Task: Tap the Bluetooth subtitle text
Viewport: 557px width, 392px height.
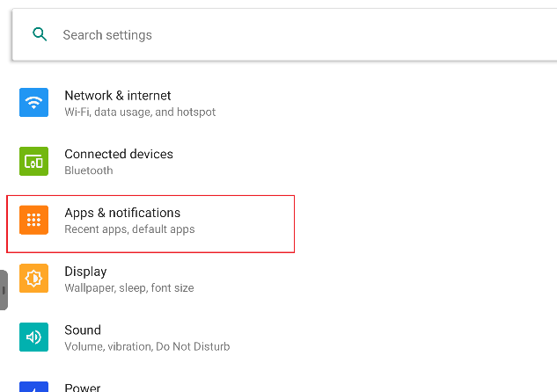Action: (89, 171)
